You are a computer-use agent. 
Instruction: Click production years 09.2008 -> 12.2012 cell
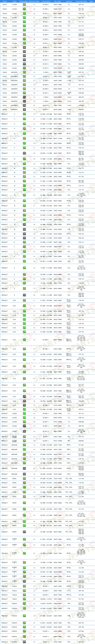(x=46, y=599)
